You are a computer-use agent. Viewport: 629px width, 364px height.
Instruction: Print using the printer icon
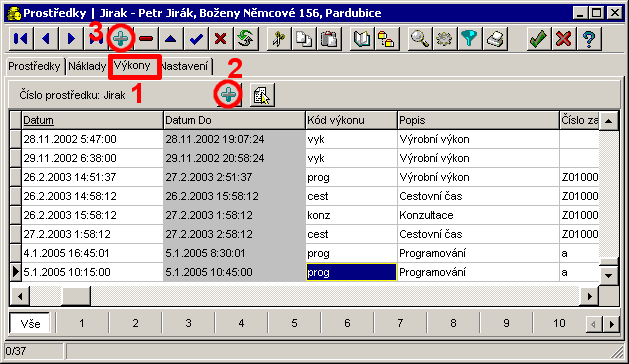[495, 39]
